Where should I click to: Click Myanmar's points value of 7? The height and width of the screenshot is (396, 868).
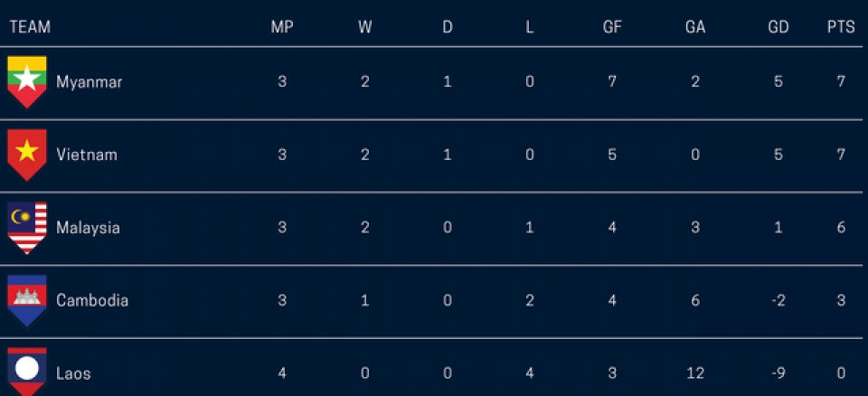(x=841, y=82)
